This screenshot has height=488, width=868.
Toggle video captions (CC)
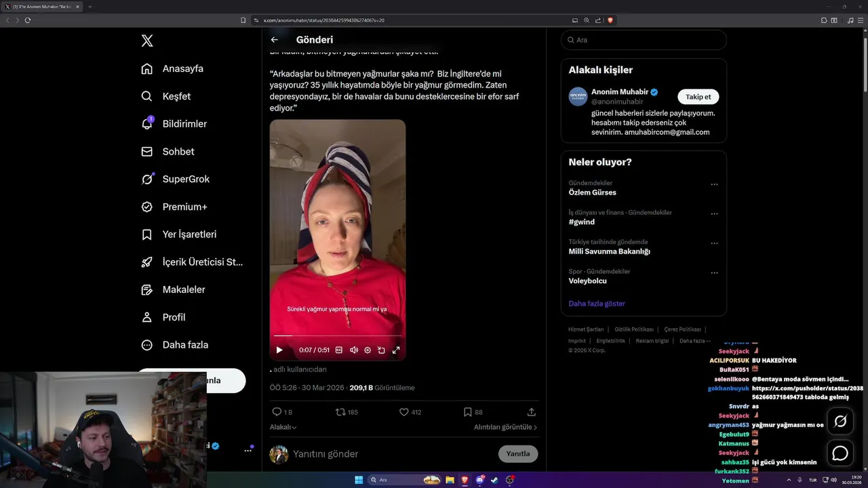(x=339, y=350)
